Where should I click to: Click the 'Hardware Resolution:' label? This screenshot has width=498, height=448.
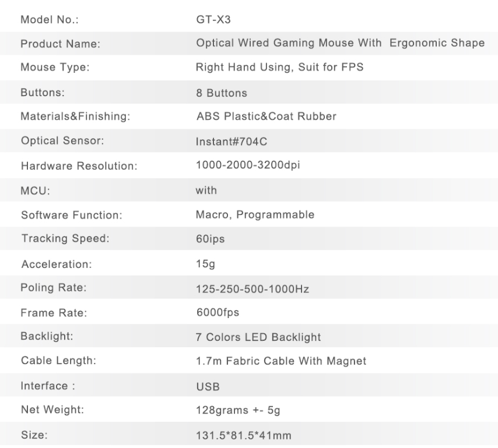click(78, 166)
